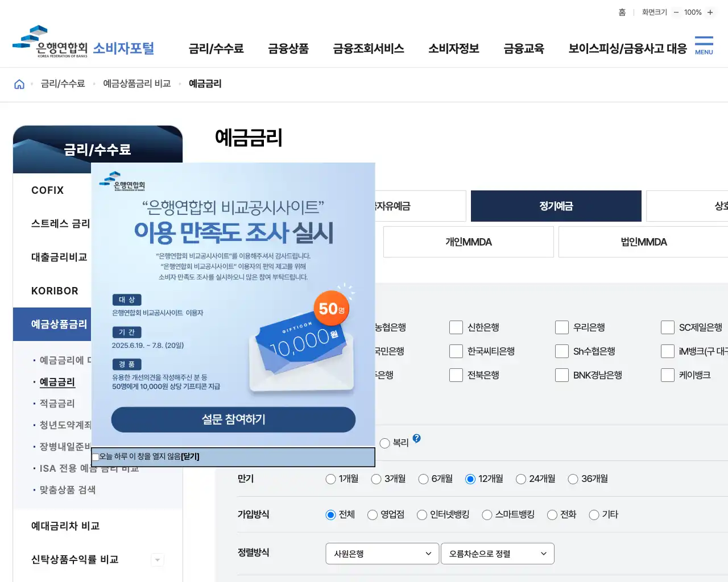Viewport: 728px width, 582px height.
Task: Open 금리/수수료 main menu
Action: click(x=216, y=49)
